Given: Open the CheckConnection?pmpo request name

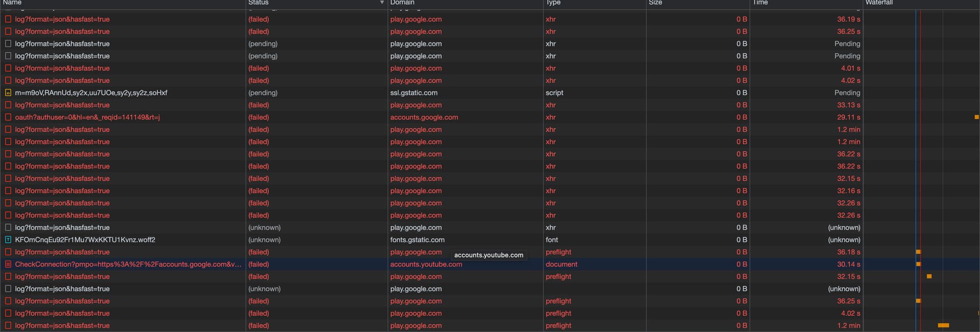Looking at the screenshot, I should click(128, 265).
